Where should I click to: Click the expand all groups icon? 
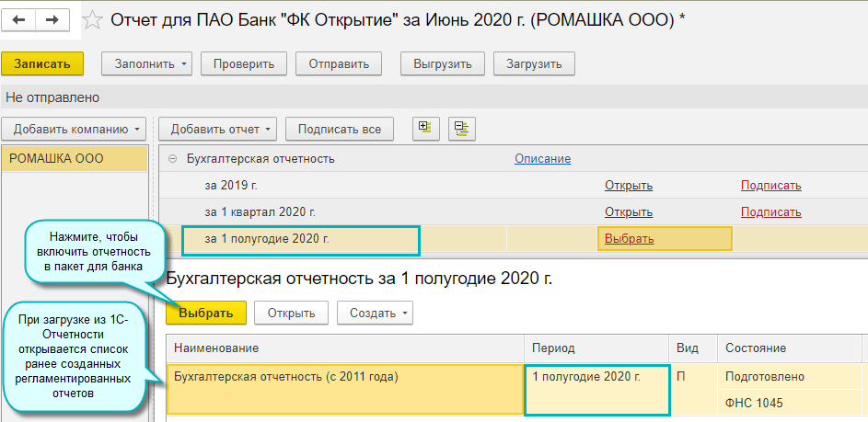[423, 129]
